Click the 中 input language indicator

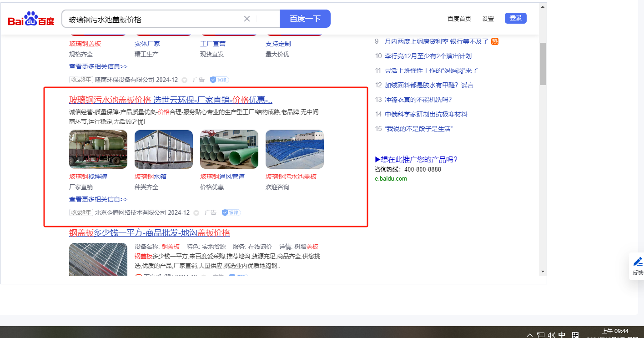point(562,335)
